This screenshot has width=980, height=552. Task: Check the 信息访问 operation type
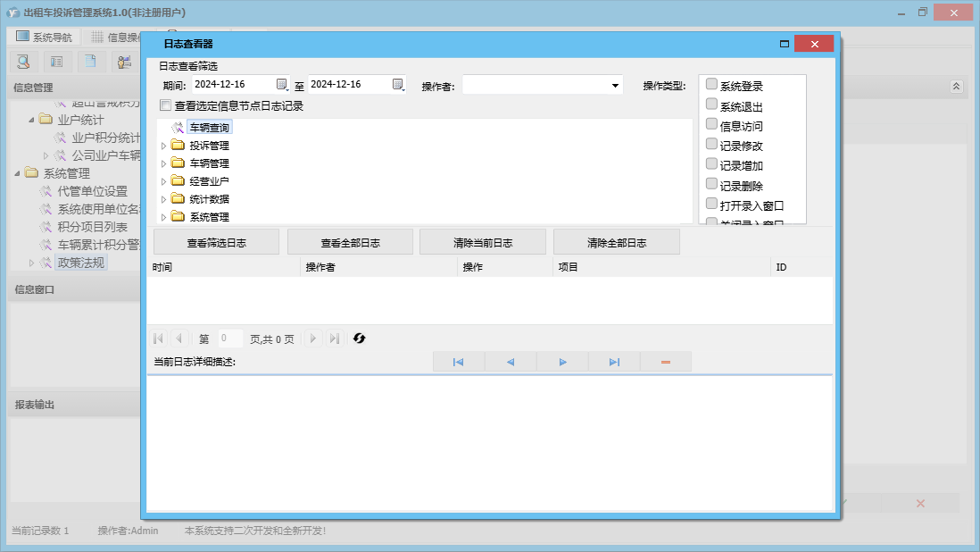click(711, 124)
